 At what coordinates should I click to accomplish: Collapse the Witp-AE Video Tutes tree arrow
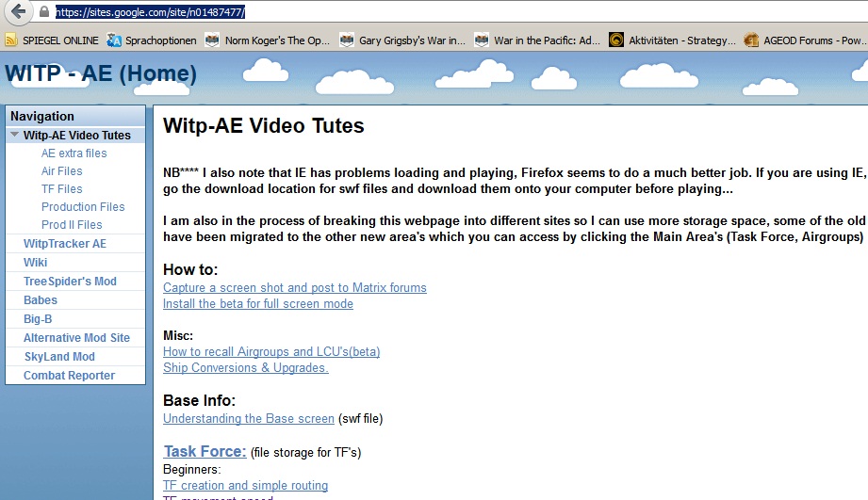click(15, 135)
